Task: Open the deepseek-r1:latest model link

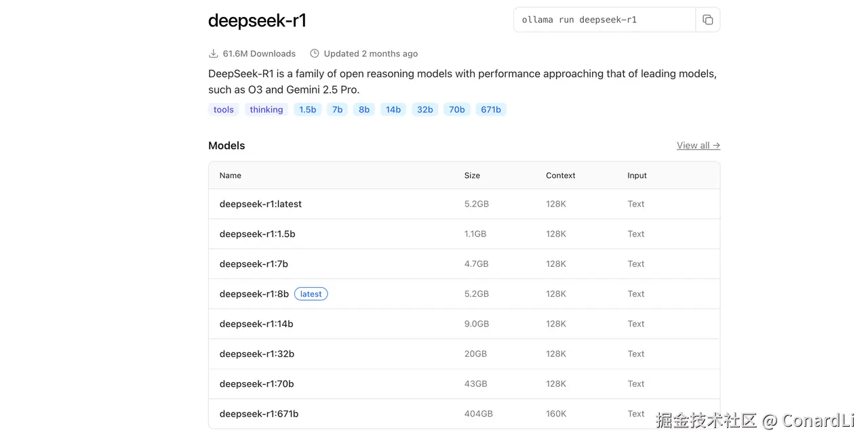Action: point(260,204)
